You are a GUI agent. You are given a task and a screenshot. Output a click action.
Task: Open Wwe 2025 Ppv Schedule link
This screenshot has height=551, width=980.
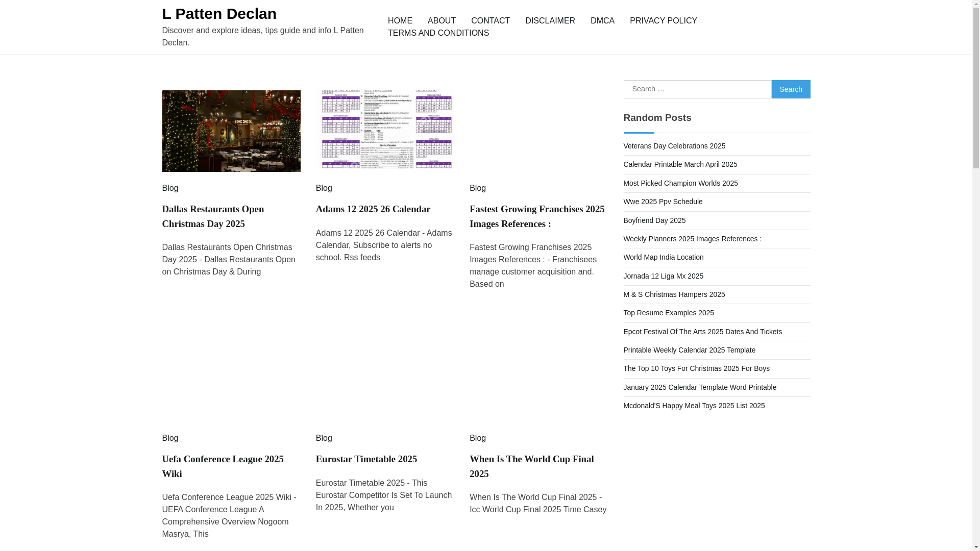(x=663, y=202)
